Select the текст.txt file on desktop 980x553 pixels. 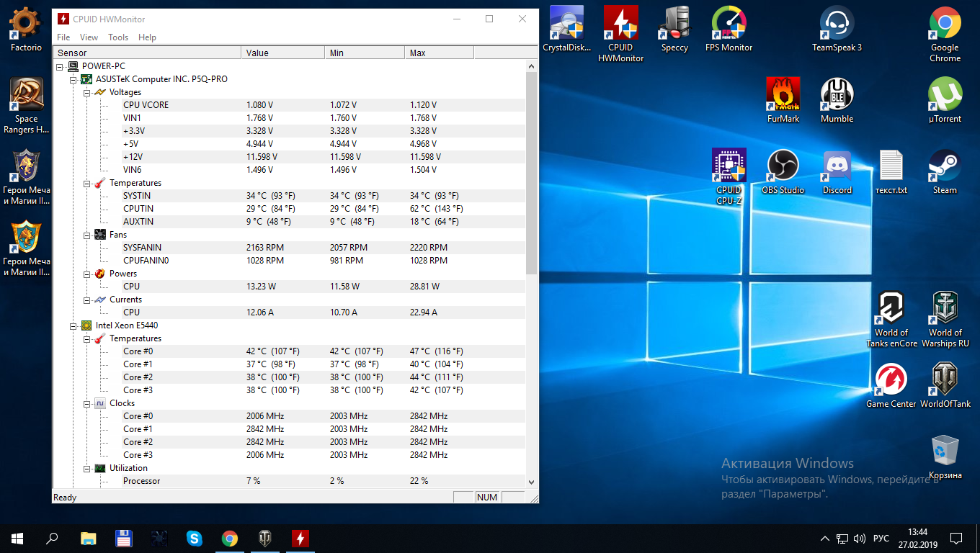(x=891, y=172)
